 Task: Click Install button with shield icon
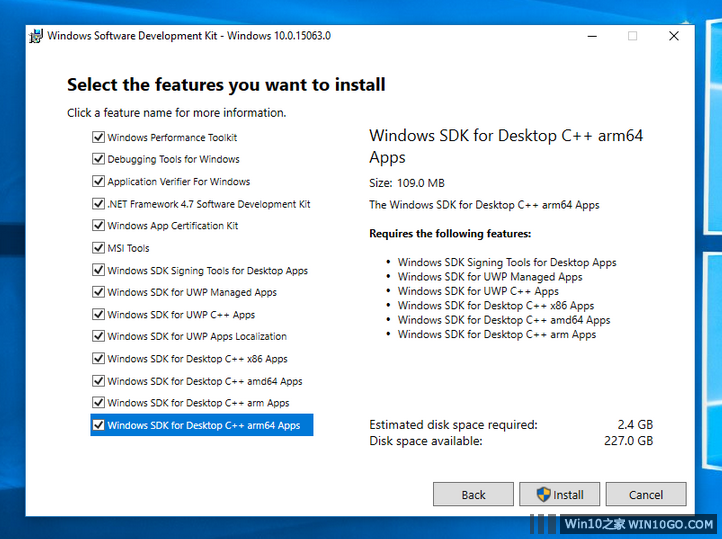(559, 494)
